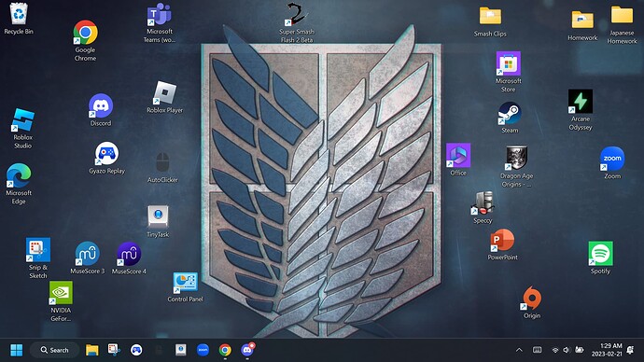Select the Arcane Odyssey shortcut
644x362 pixels.
[581, 110]
